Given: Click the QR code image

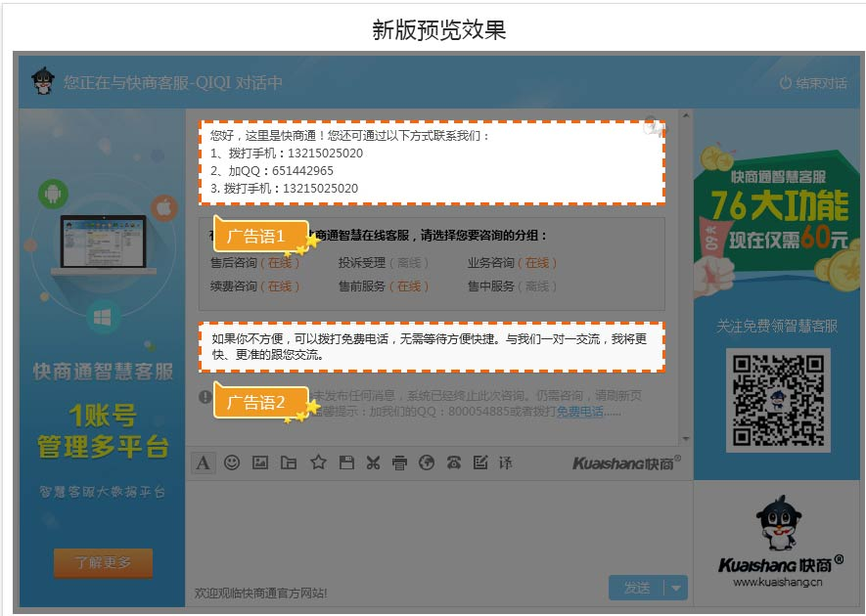Looking at the screenshot, I should [x=778, y=400].
